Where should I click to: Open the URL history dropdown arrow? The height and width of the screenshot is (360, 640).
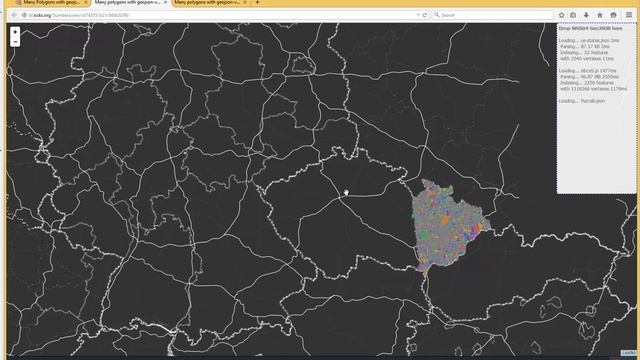pyautogui.click(x=418, y=15)
